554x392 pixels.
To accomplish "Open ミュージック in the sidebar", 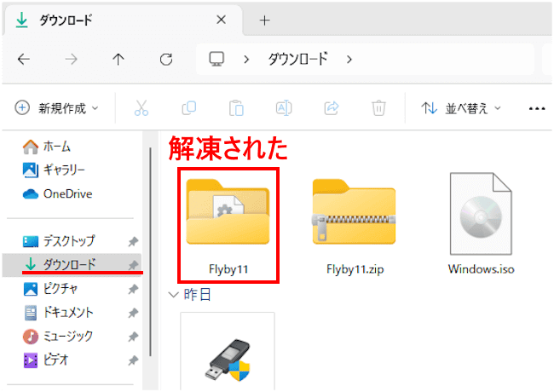I will (58, 336).
